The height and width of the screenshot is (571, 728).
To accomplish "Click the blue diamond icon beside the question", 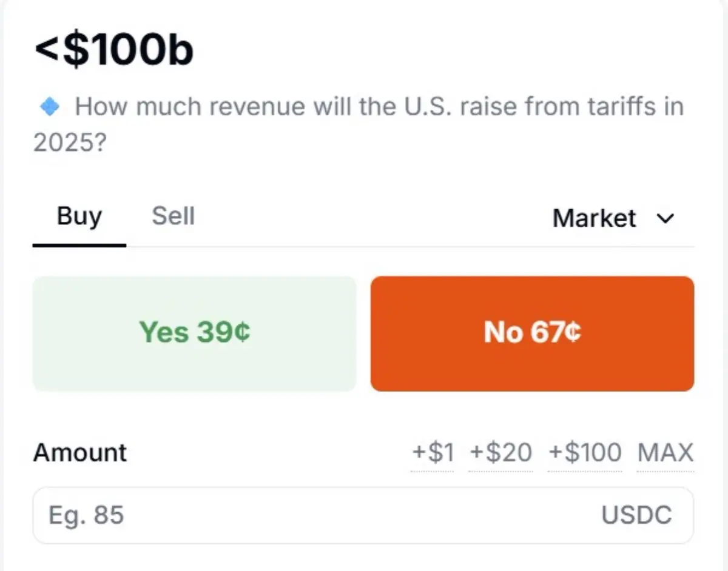I will click(x=49, y=107).
